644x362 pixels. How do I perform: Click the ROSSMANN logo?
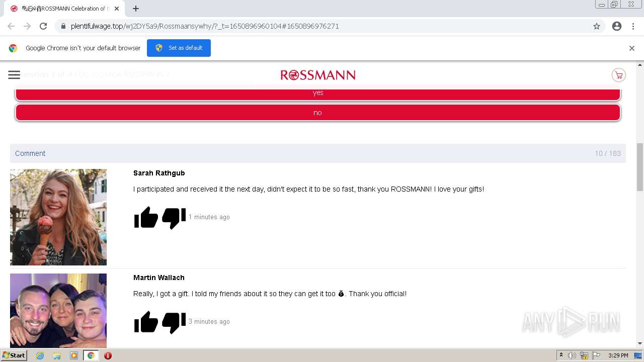(x=318, y=75)
